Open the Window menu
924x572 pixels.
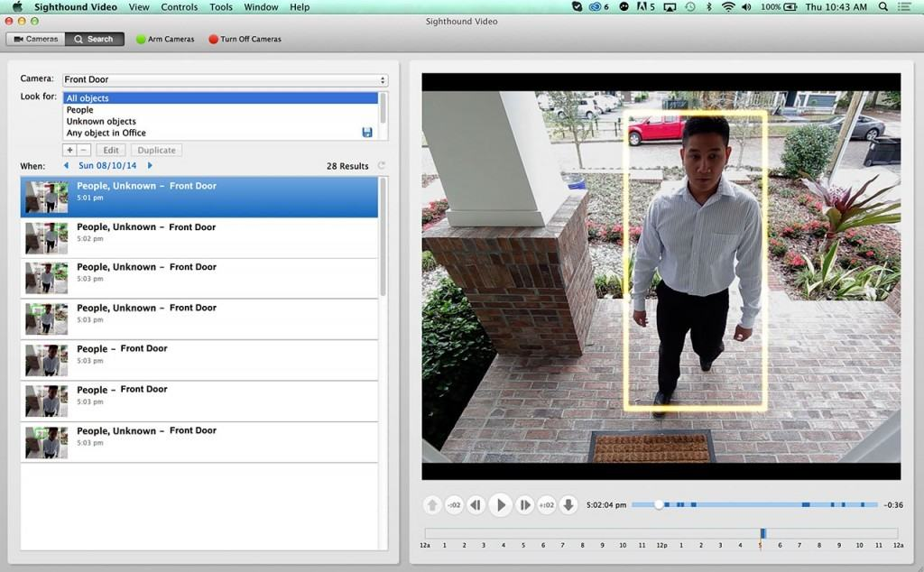261,7
